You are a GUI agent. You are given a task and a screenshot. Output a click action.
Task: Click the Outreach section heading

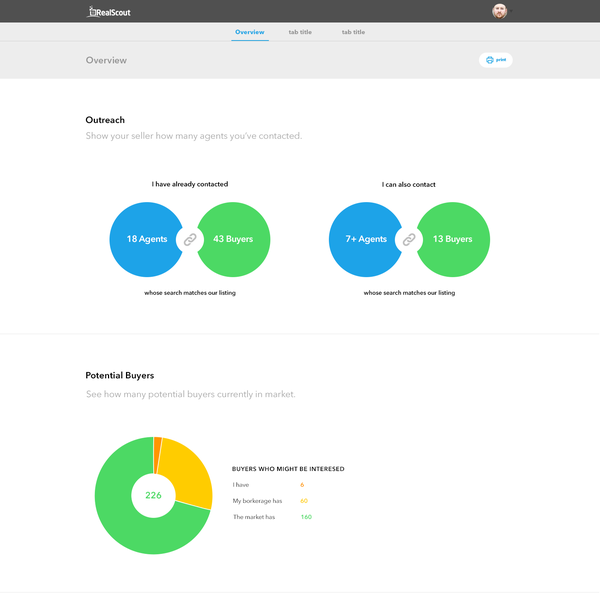(105, 120)
